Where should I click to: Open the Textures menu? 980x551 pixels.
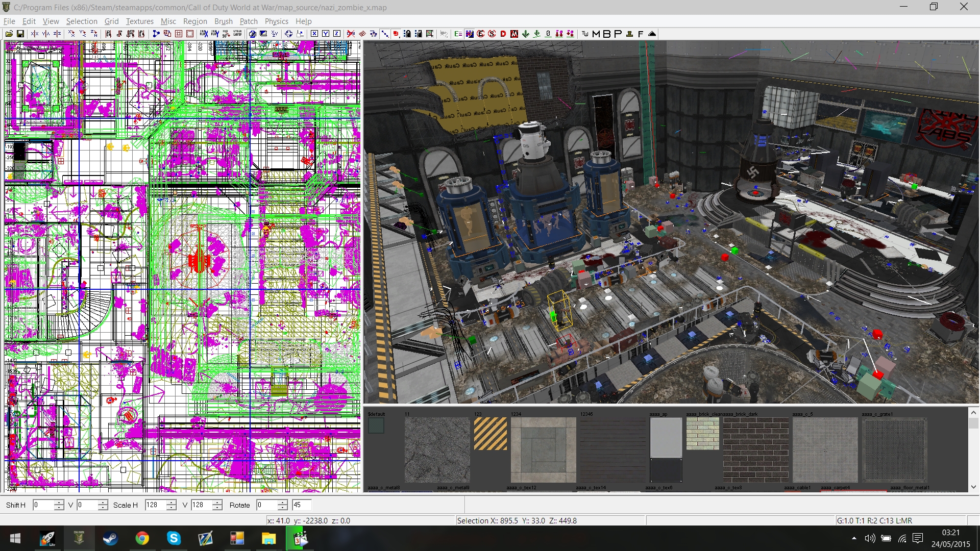tap(140, 21)
